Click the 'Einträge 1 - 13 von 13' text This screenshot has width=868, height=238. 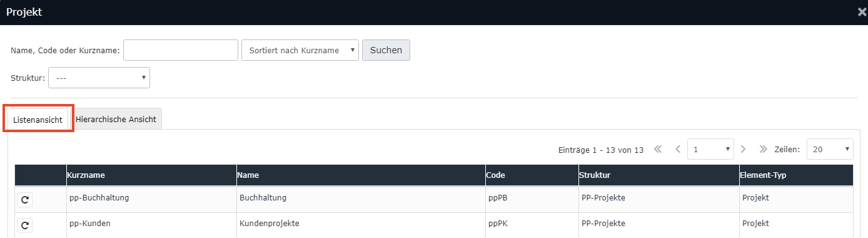[x=600, y=150]
